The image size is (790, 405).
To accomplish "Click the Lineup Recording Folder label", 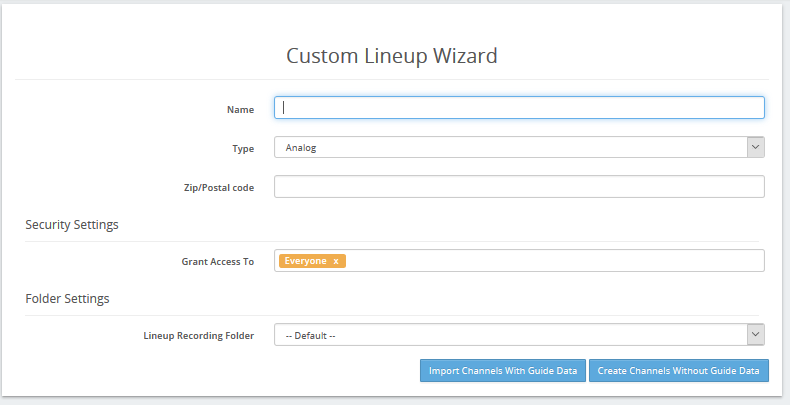I will click(x=199, y=335).
